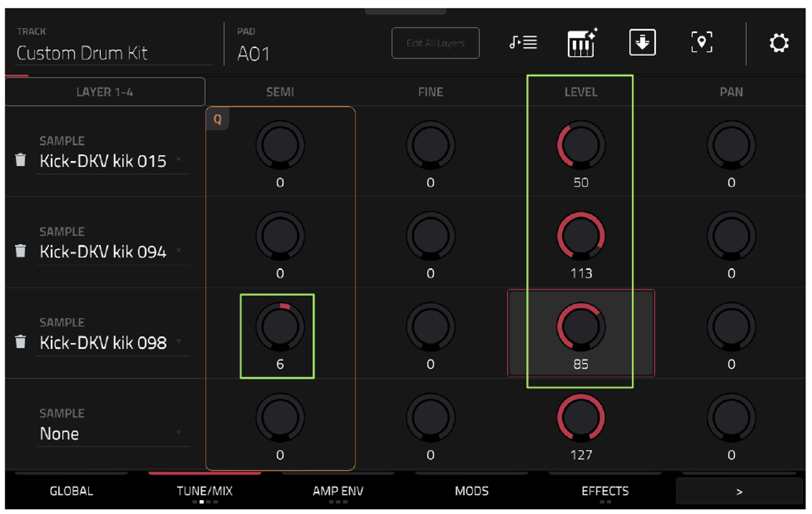Viewport: 812px width, 514px height.
Task: Select the SEMI knob in None sample row
Action: (x=280, y=417)
